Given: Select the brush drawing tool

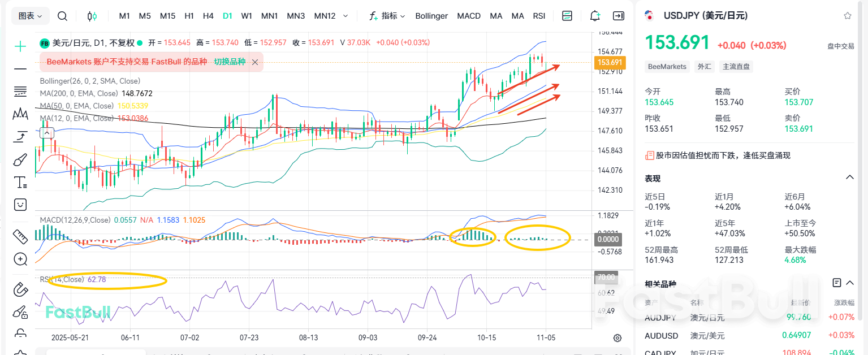Looking at the screenshot, I should (20, 159).
